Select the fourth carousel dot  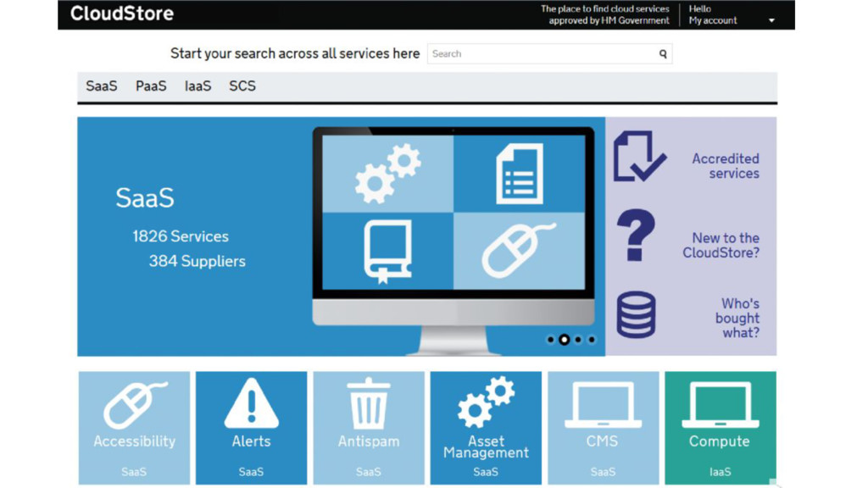pos(592,340)
